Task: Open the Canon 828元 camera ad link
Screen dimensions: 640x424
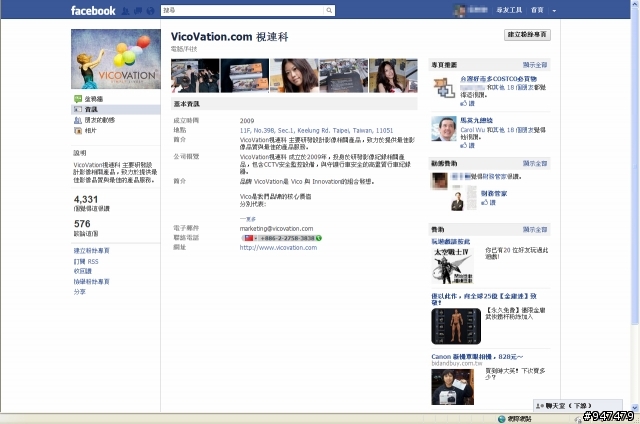Action: [x=477, y=357]
